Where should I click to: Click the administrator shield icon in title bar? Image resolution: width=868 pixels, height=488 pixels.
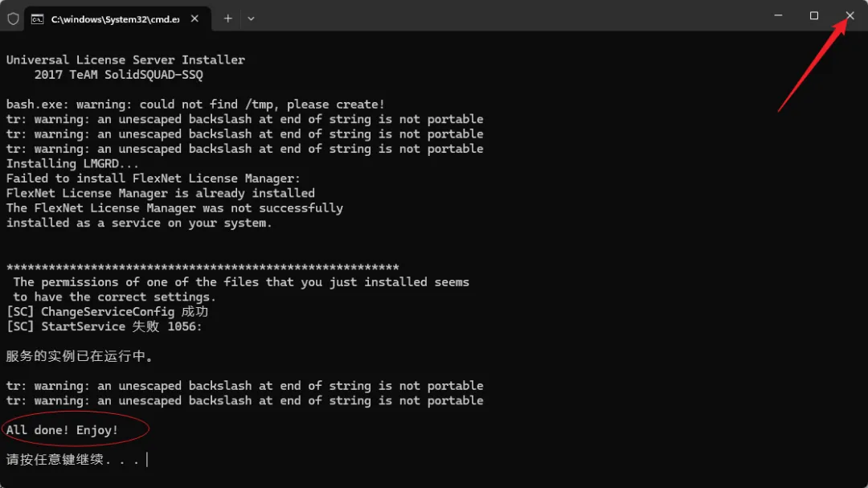tap(14, 18)
